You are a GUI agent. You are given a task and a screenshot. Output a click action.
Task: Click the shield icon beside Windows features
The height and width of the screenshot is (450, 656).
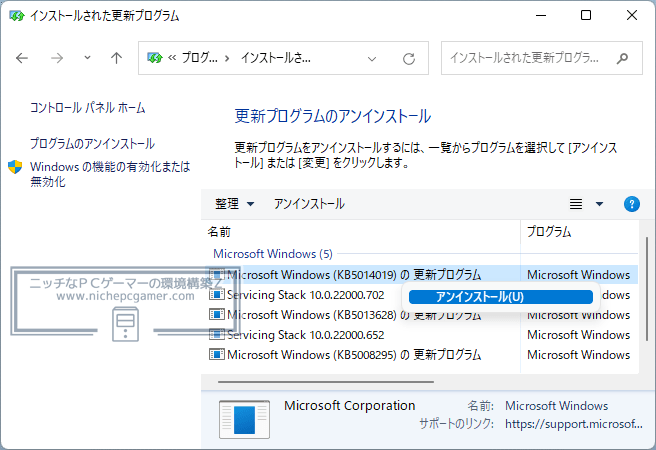pyautogui.click(x=15, y=167)
